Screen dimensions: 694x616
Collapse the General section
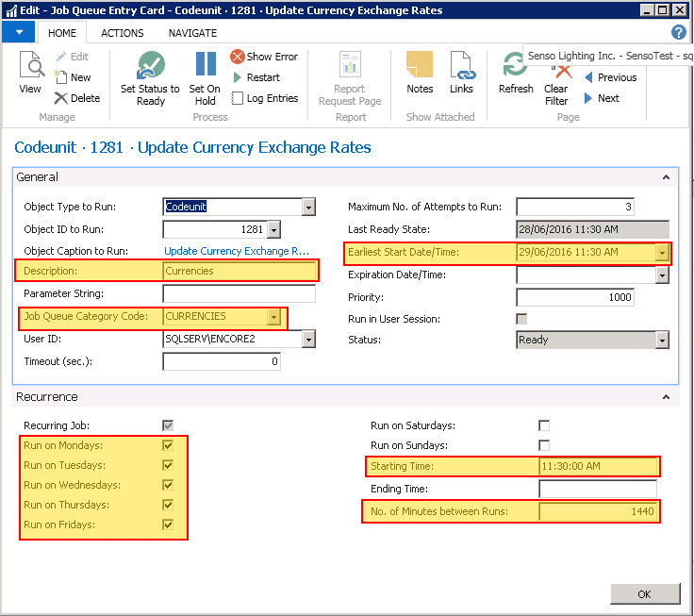pyautogui.click(x=666, y=177)
